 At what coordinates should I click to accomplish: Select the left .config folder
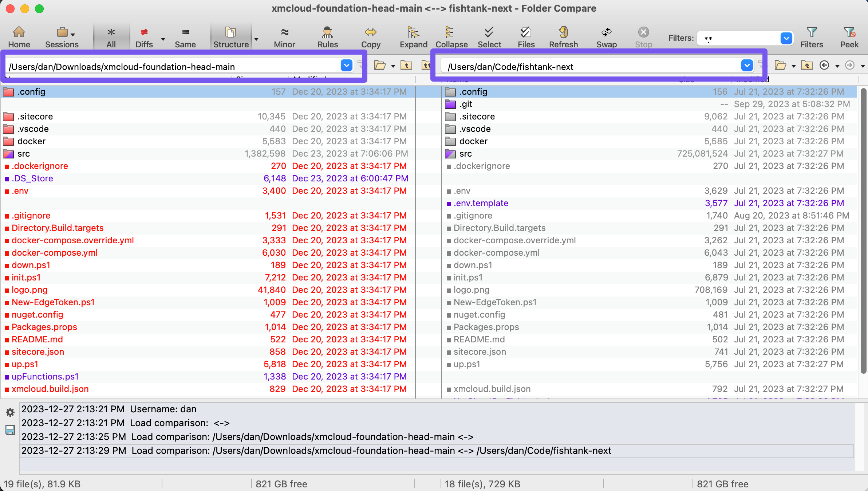[x=208, y=92]
